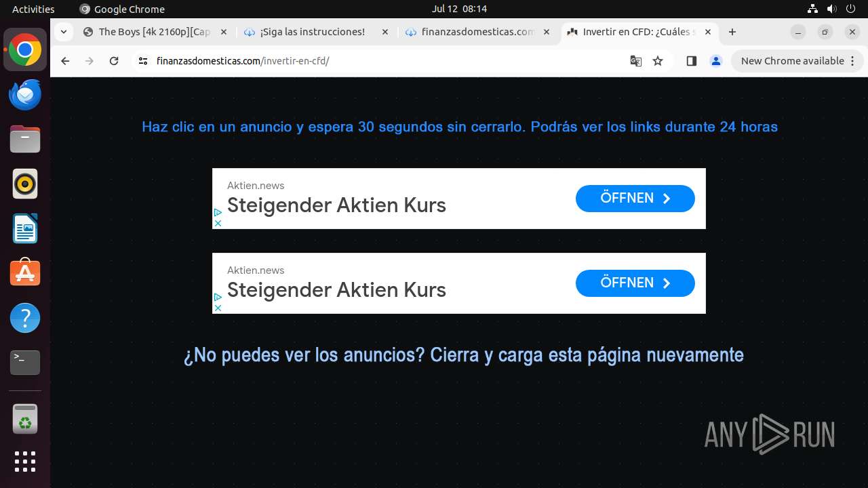Open power menu in top bar
The image size is (868, 488).
[852, 9]
